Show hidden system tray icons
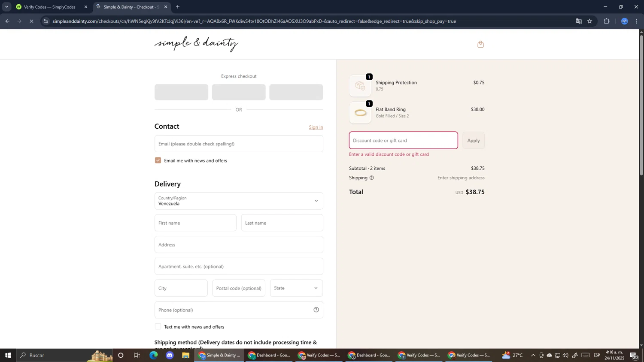The height and width of the screenshot is (362, 644). 533,355
